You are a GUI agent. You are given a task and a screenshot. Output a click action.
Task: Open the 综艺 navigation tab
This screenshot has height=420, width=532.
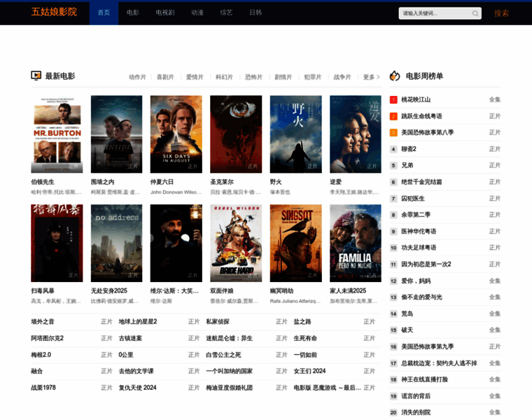(226, 13)
